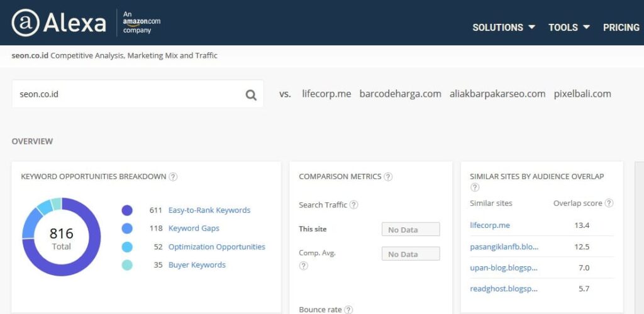Click the Easy-to-Rank purple color dot
The width and height of the screenshot is (644, 314).
point(127,210)
